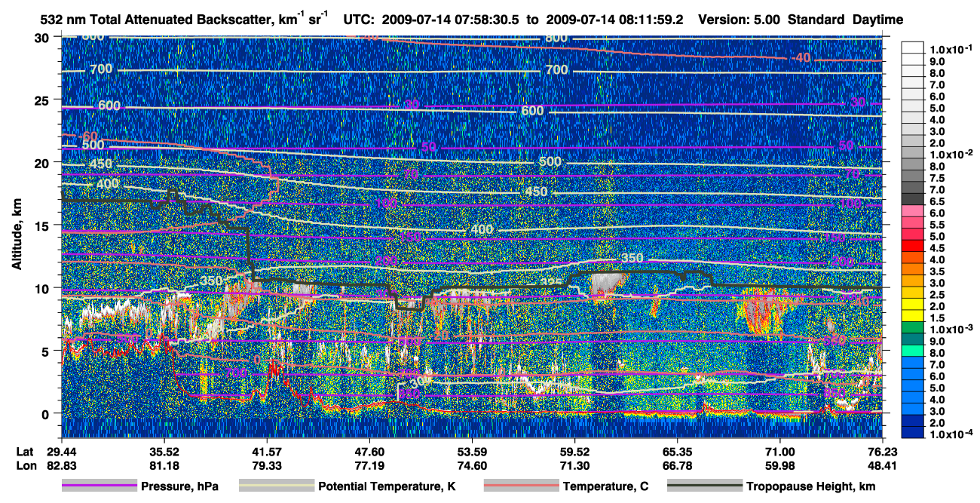
Task: Click longitude value 77.19
Action: (x=369, y=465)
